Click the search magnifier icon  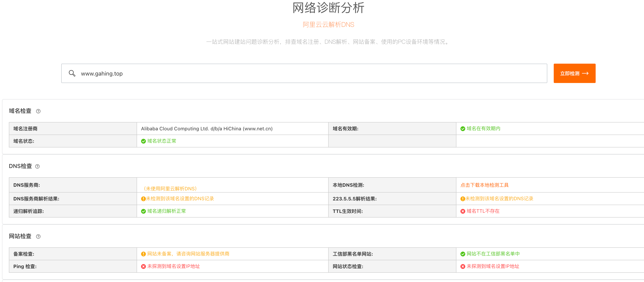72,73
